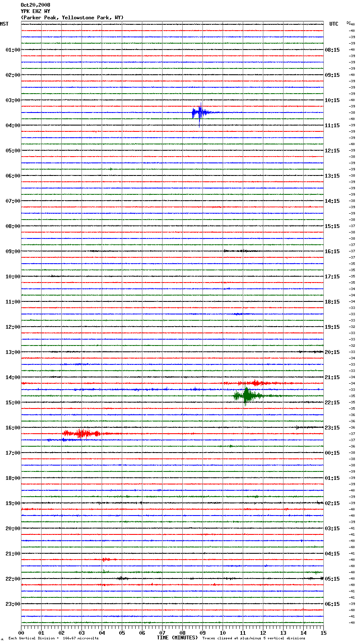Click the 00:15 UTC time label

(332, 453)
